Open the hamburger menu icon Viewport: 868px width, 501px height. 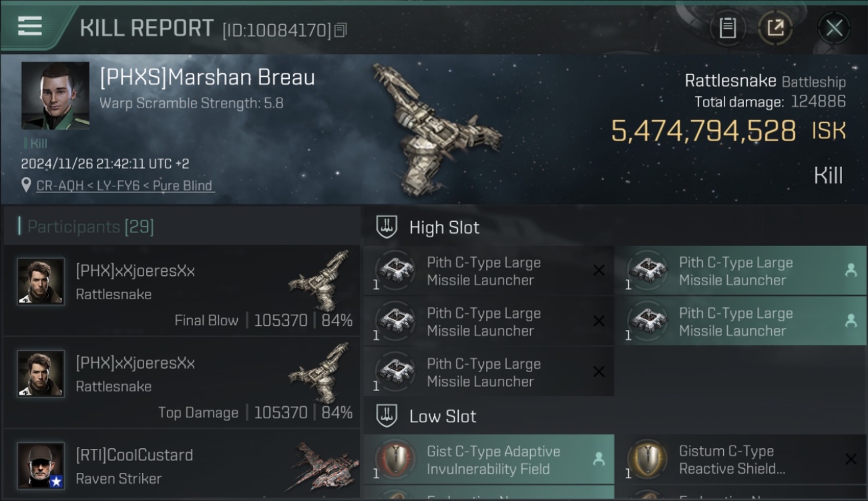coord(30,26)
